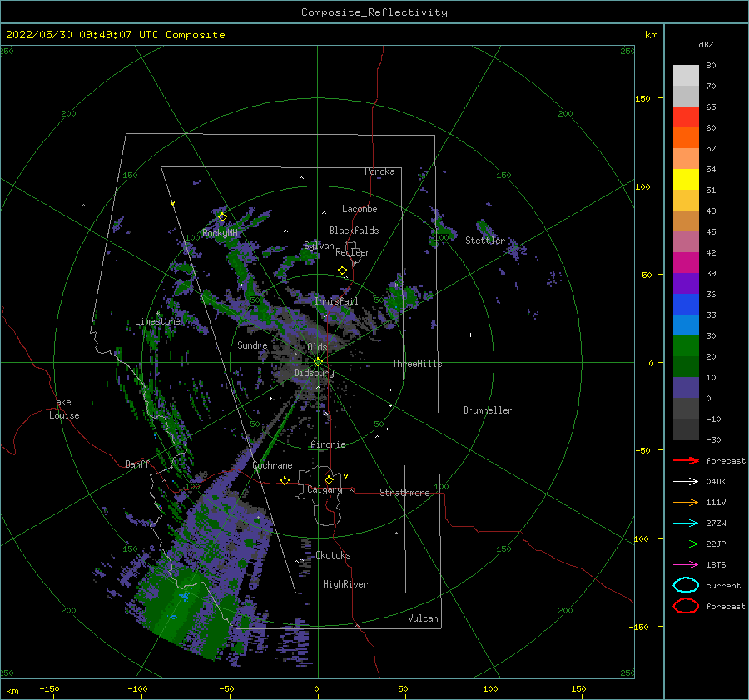This screenshot has height=700, width=749.
Task: Click the RedDeer city label
Action: pos(353,252)
